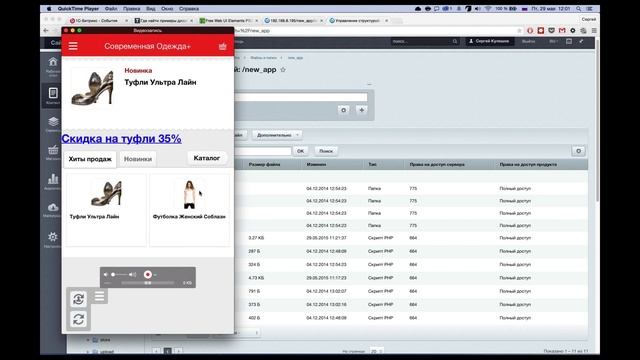The image size is (640, 360).
Task: Switch to the Новинки tab
Action: (x=138, y=159)
